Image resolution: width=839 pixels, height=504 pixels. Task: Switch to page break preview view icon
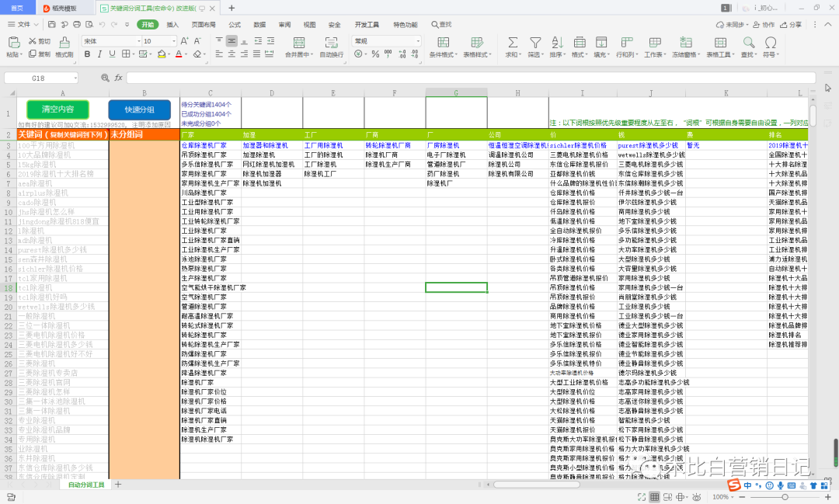pyautogui.click(x=667, y=497)
